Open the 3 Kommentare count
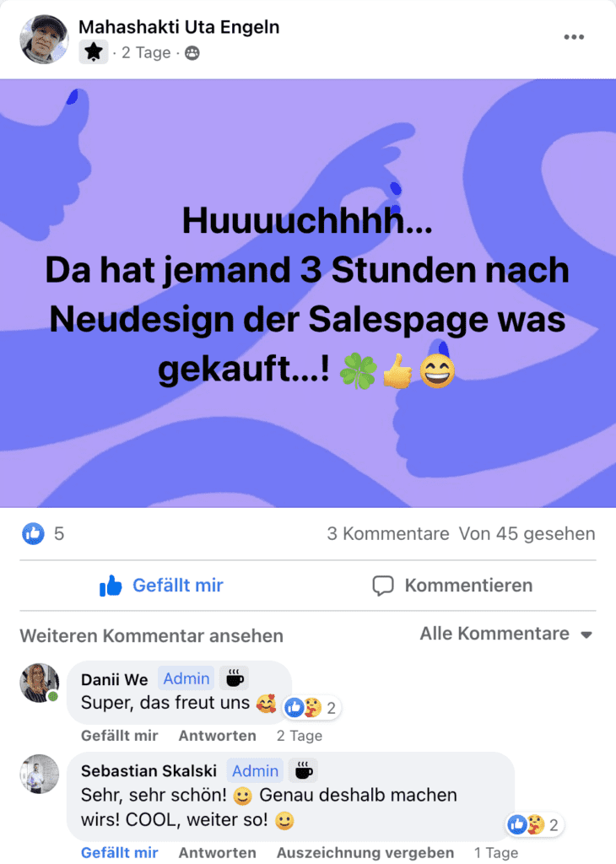The height and width of the screenshot is (864, 616). pyautogui.click(x=388, y=533)
